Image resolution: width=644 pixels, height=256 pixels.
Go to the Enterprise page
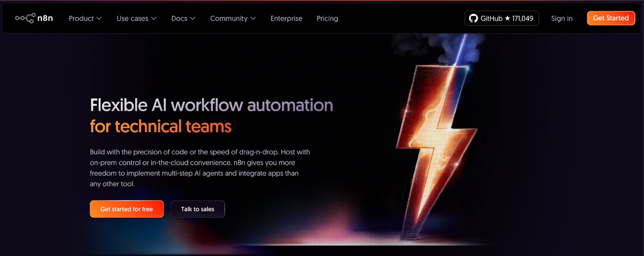(286, 19)
